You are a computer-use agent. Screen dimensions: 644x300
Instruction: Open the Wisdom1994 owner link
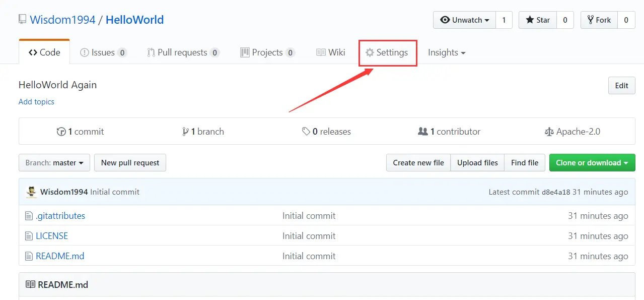tap(62, 20)
